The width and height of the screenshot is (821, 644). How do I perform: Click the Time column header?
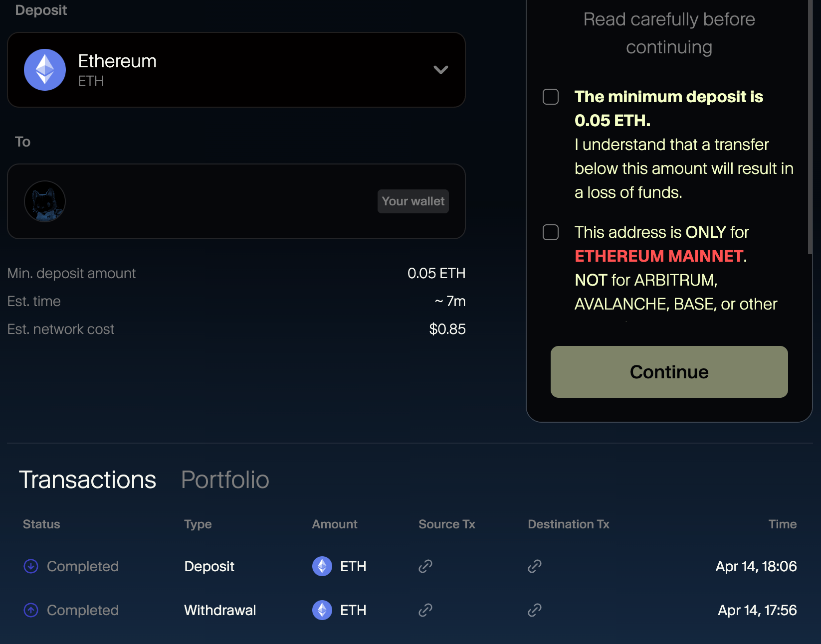point(783,524)
